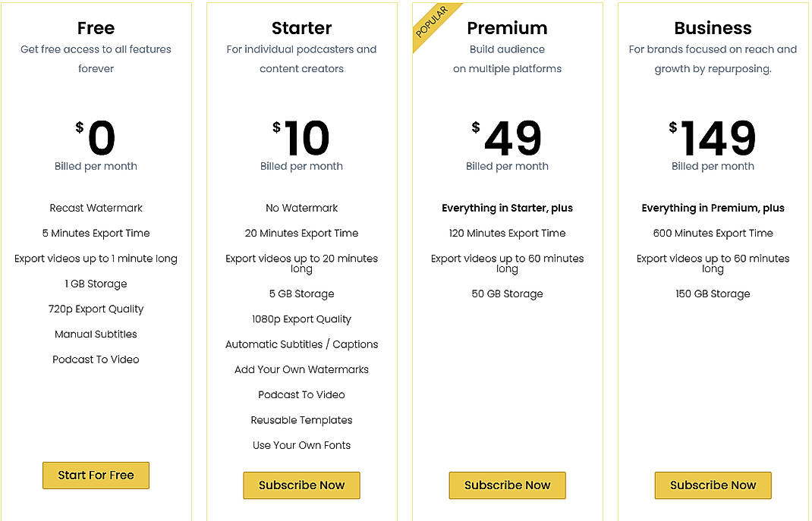Click the $10 price on the Starter plan

point(304,138)
